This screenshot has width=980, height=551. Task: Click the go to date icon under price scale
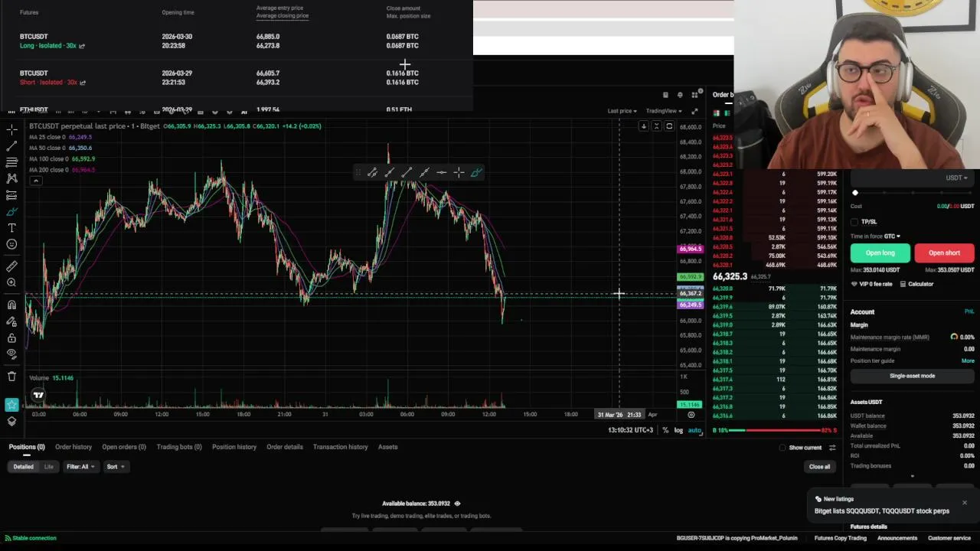(691, 415)
